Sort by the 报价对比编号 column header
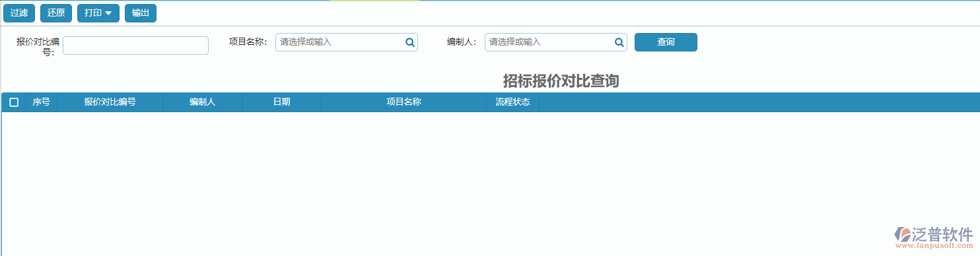The height and width of the screenshot is (256, 980). [x=110, y=102]
